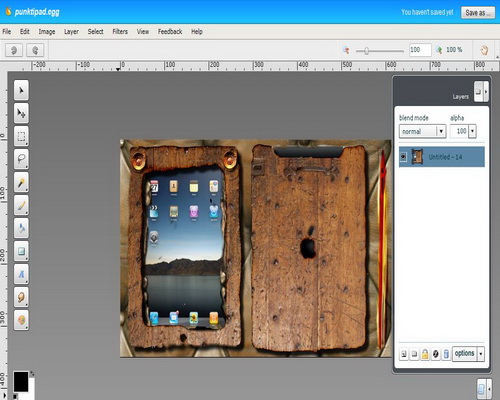
Task: Open the Select menu
Action: 95,32
